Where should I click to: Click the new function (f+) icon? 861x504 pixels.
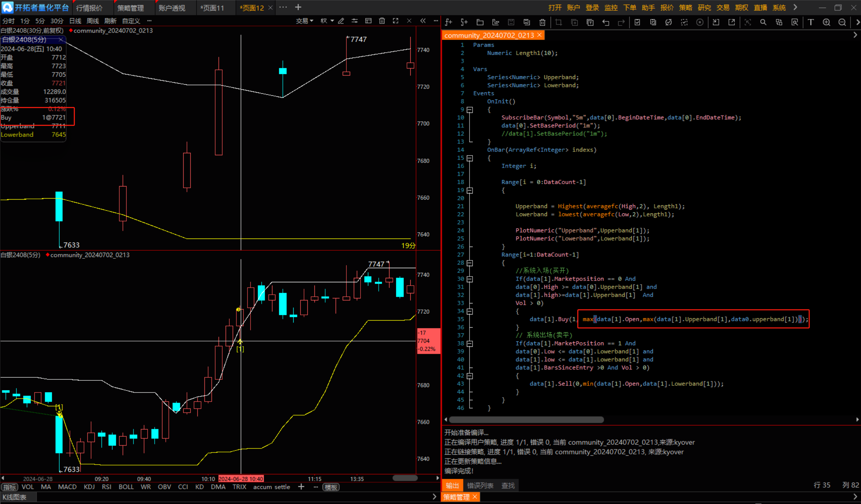449,22
